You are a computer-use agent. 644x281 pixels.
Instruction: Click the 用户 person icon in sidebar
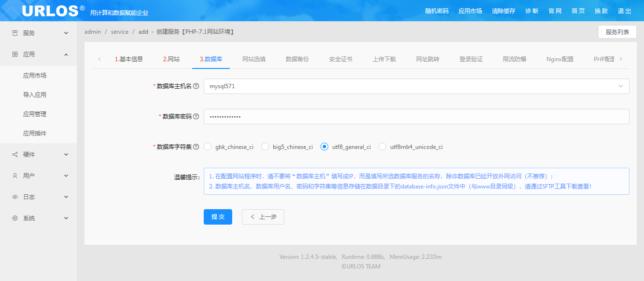tap(15, 176)
